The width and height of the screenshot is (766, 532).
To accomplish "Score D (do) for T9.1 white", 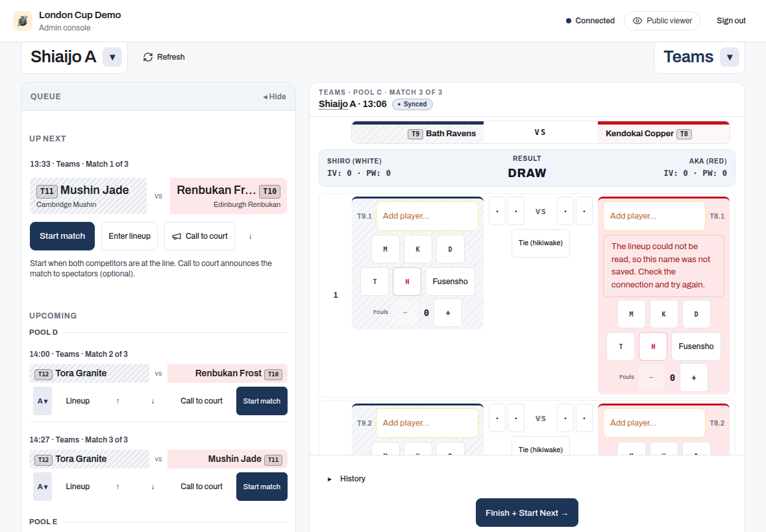I will [x=451, y=249].
